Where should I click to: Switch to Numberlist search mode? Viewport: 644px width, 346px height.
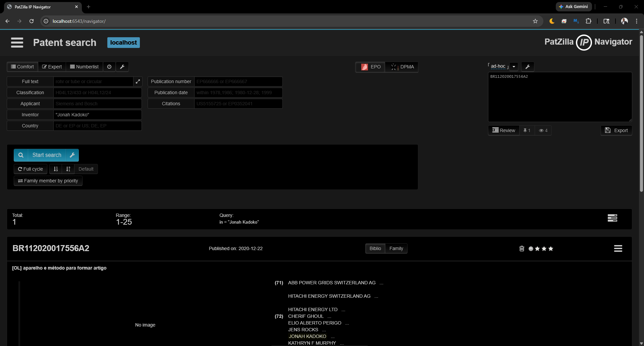[85, 67]
